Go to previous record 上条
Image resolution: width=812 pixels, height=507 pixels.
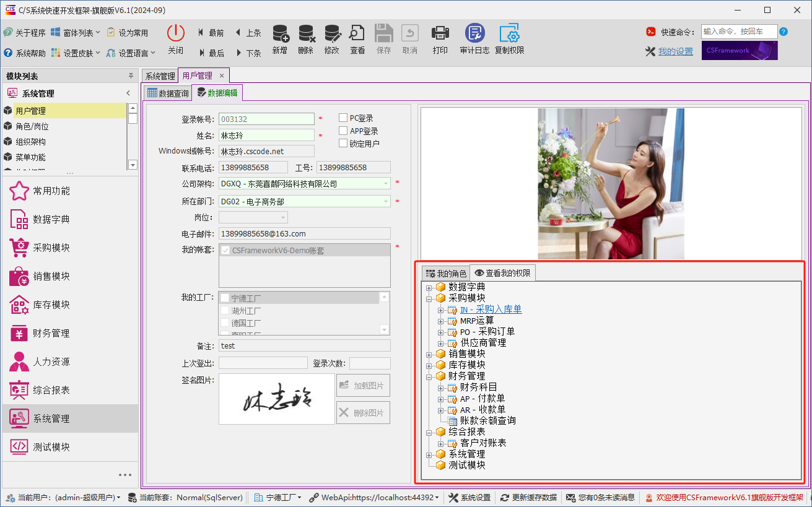(x=248, y=33)
